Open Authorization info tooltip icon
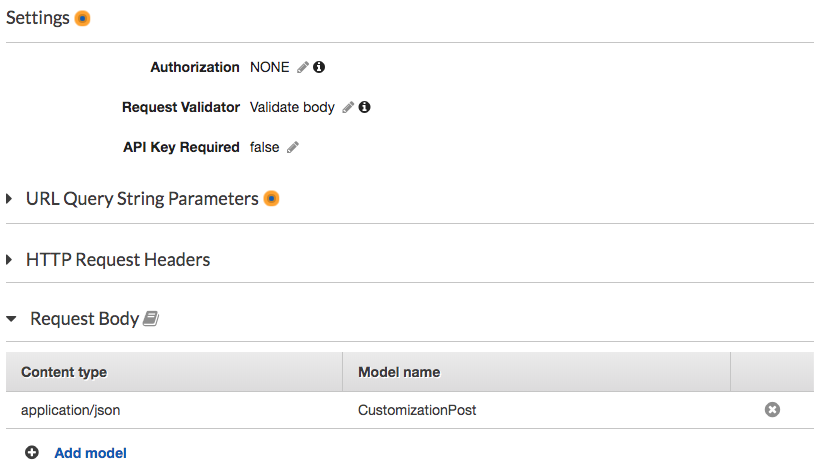The height and width of the screenshot is (474, 821). coord(319,67)
